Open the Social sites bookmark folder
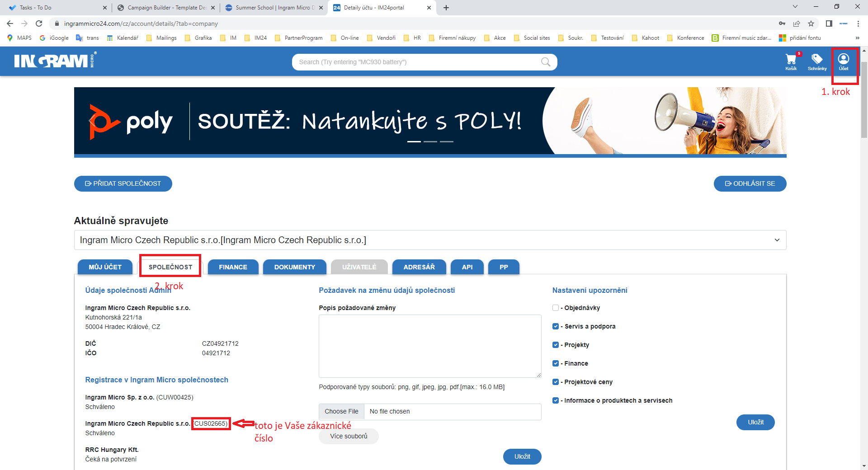 532,38
